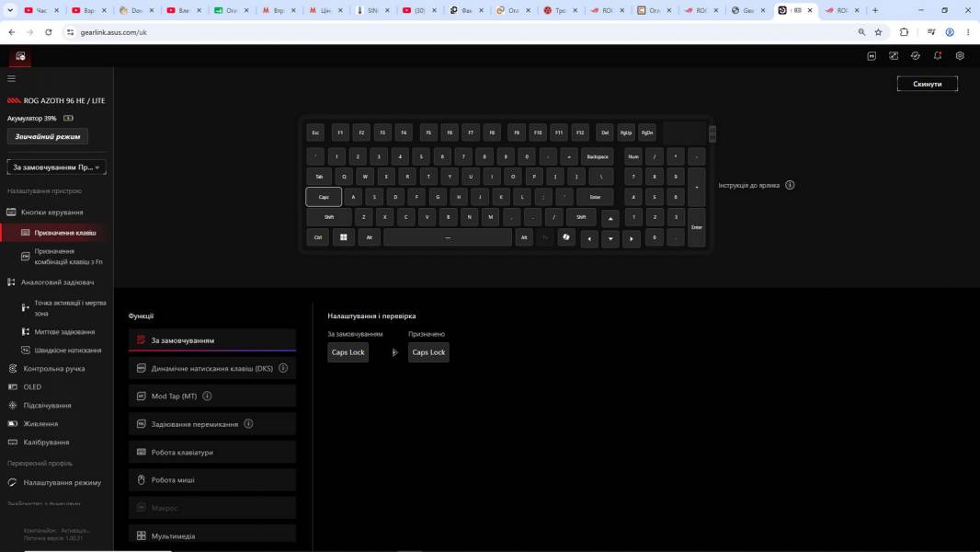Select the Del key on the virtual keyboard
This screenshot has width=980, height=552.
604,132
